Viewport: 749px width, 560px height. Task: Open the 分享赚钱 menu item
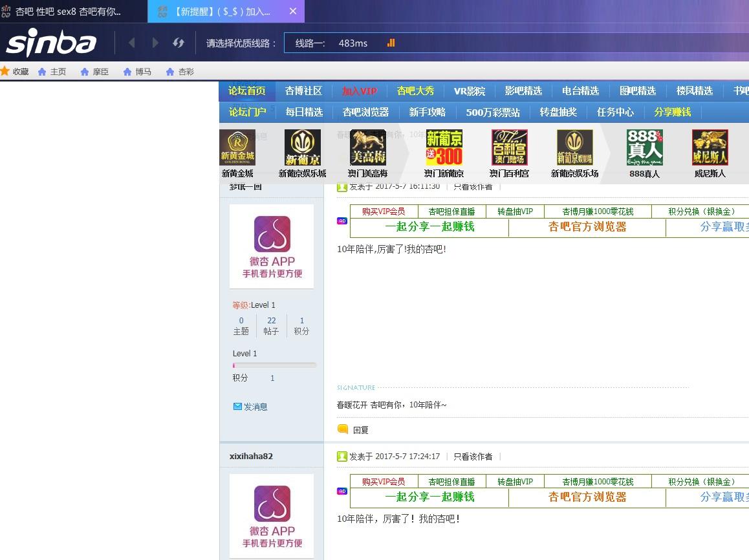pyautogui.click(x=672, y=112)
